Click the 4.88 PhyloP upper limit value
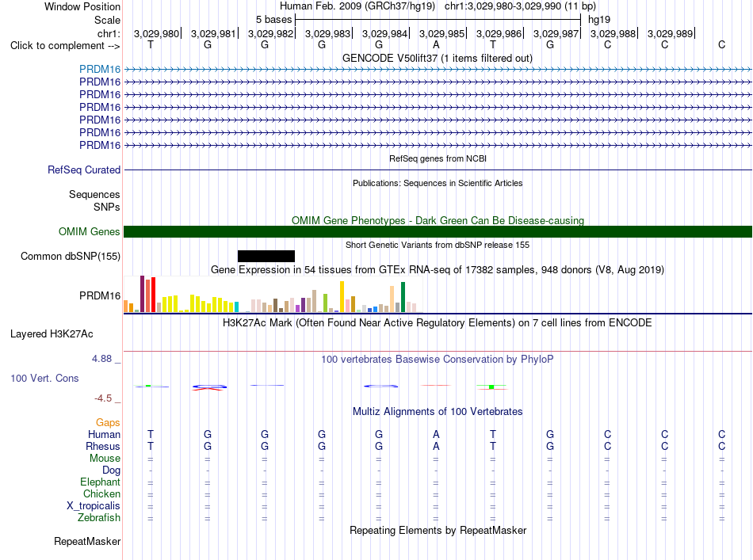Viewport: 753px width, 560px height. pyautogui.click(x=101, y=359)
